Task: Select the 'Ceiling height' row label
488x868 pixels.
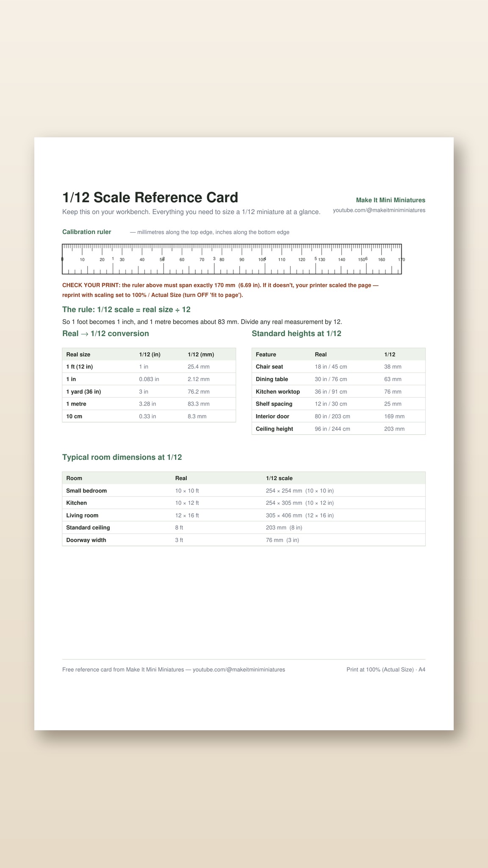Action: (x=274, y=429)
